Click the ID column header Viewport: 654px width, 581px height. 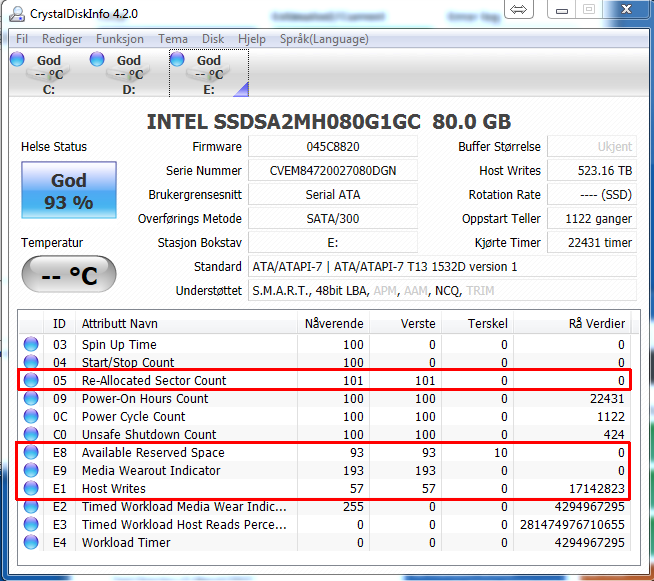(x=59, y=324)
